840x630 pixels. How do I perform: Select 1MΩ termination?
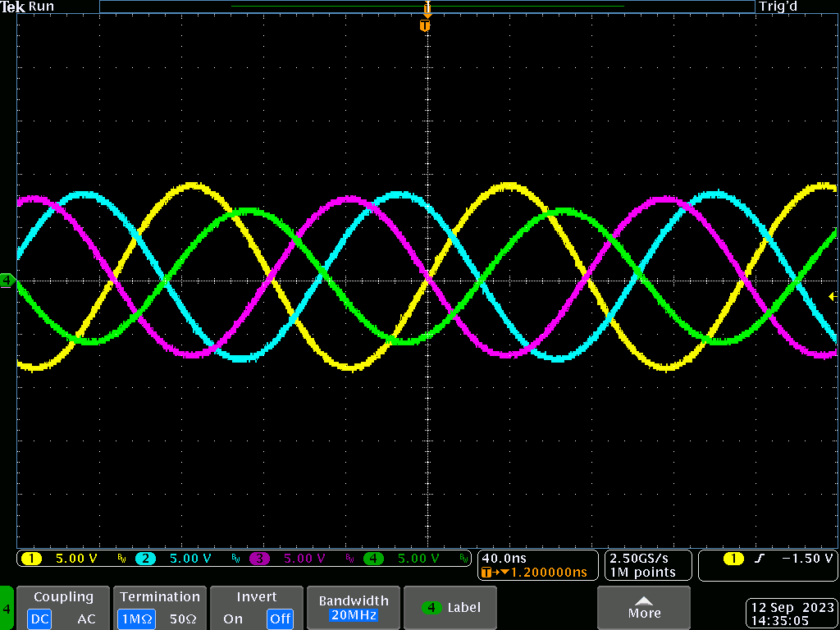pos(134,619)
